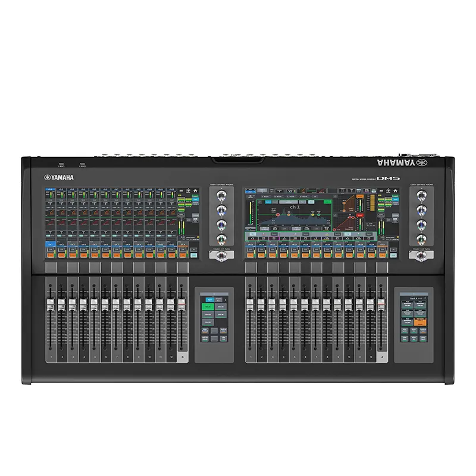Select right user defined knob B
The width and height of the screenshot is (476, 476).
click(x=421, y=211)
